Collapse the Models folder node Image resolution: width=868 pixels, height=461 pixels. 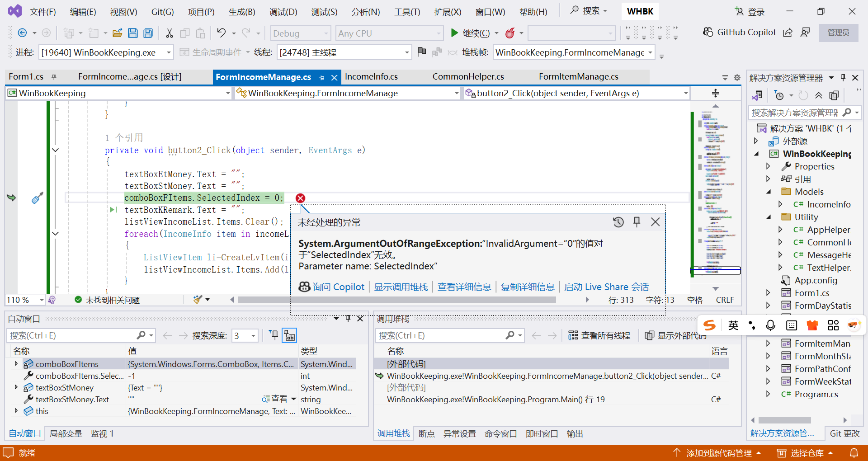[x=769, y=192]
